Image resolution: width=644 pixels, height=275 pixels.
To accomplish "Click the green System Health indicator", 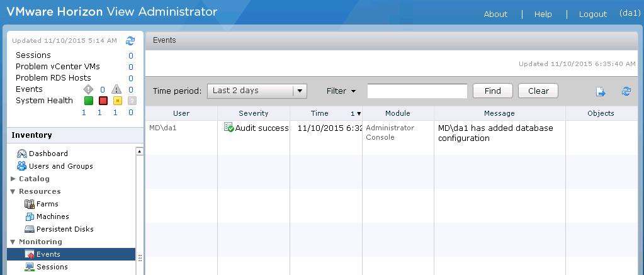I will pos(89,101).
